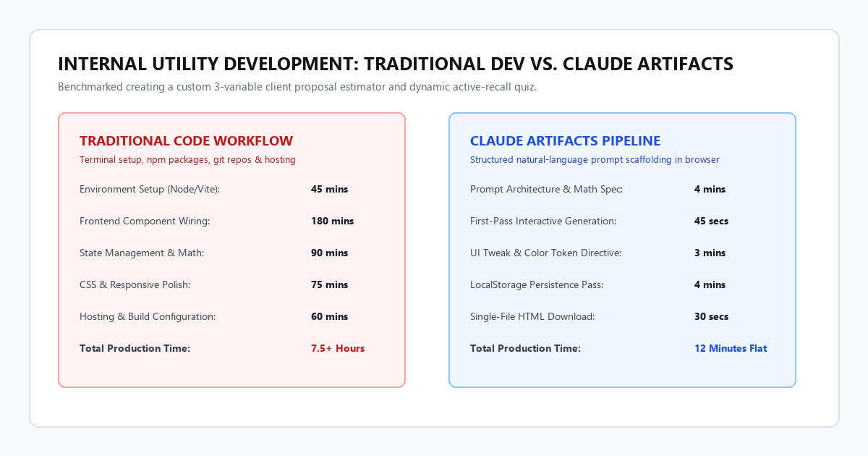Select the 'TRADITIONAL CODE WORKFLOW' heading

click(x=186, y=140)
